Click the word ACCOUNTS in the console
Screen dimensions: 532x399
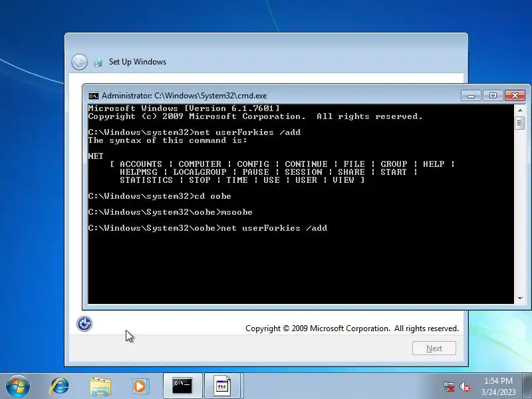point(141,164)
